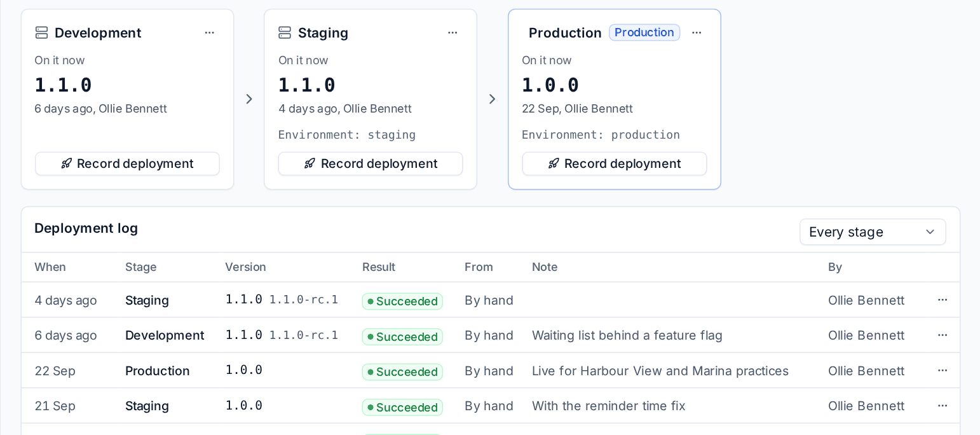The image size is (980, 435).
Task: Open row menu for 6 days ago Development deployment
Action: click(943, 335)
